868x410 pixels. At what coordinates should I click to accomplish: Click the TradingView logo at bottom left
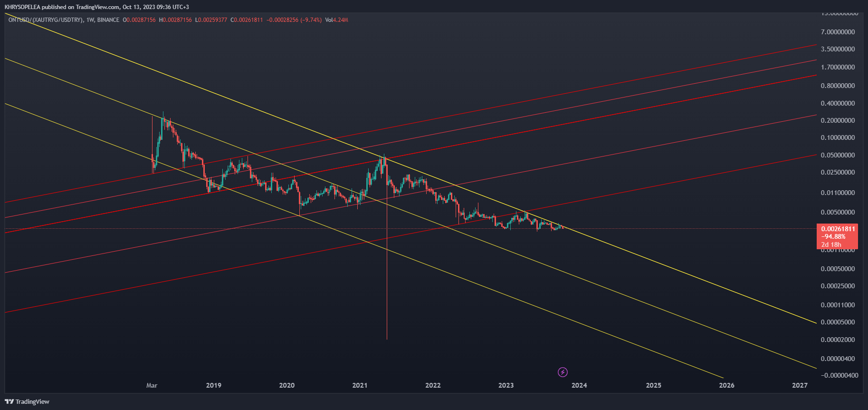click(x=27, y=401)
